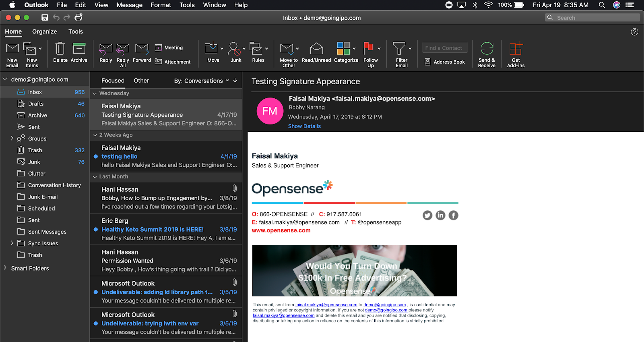Viewport: 644px width, 342px height.
Task: Click the Twitter icon in email signature
Action: pyautogui.click(x=427, y=216)
